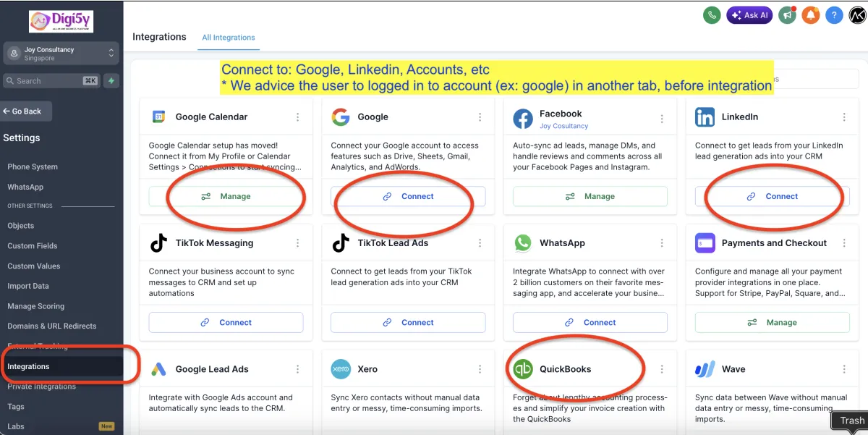This screenshot has height=435, width=868.
Task: Open the All Integrations tab
Action: point(229,38)
